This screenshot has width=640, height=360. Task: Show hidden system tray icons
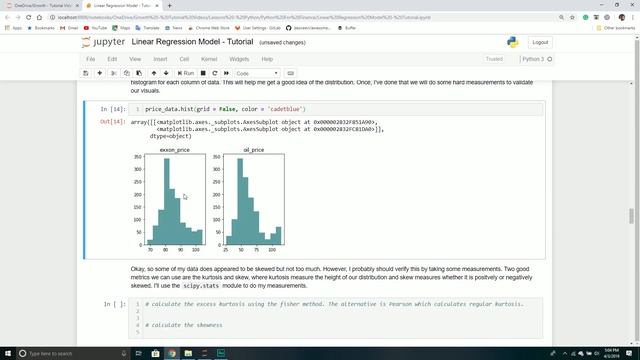click(565, 353)
